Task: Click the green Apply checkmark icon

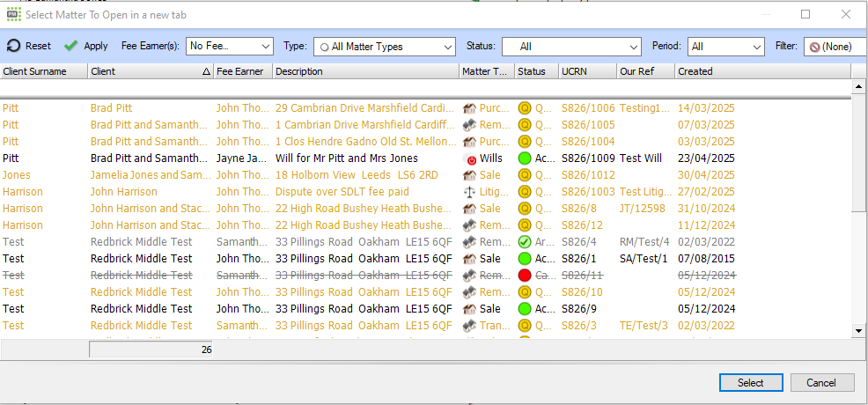Action: click(71, 46)
